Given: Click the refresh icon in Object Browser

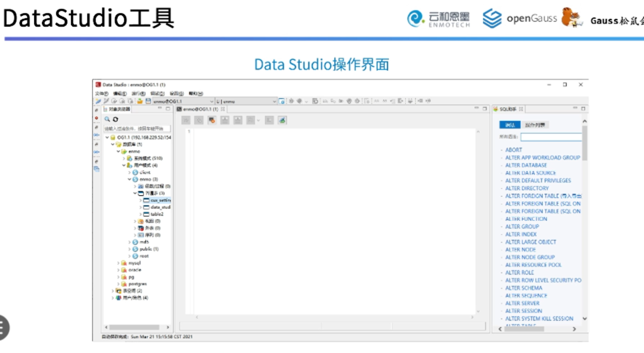Looking at the screenshot, I should [x=115, y=120].
